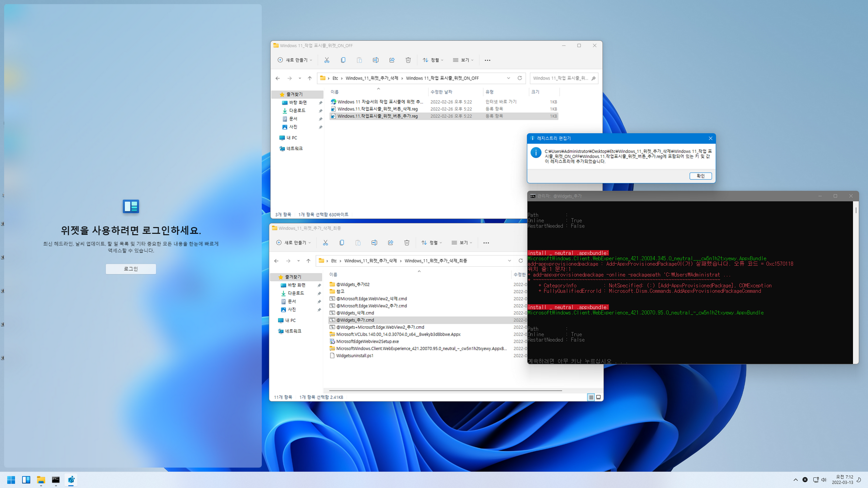Image resolution: width=868 pixels, height=488 pixels.
Task: Select 바탕 화면 in bottom Explorer sidebar
Action: 296,286
